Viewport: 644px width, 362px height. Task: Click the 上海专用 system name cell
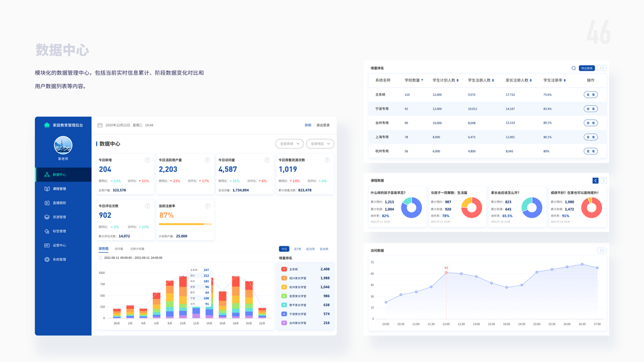[381, 137]
